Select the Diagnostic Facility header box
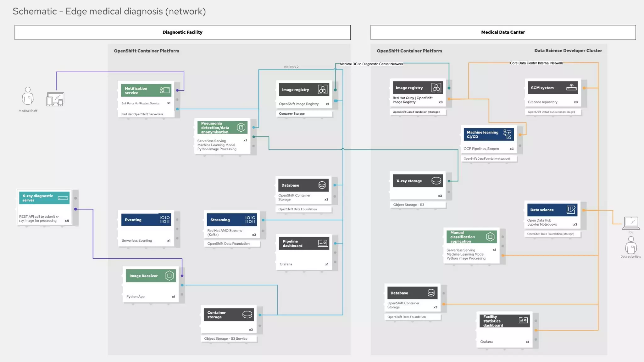The width and height of the screenshot is (644, 362). point(182,32)
